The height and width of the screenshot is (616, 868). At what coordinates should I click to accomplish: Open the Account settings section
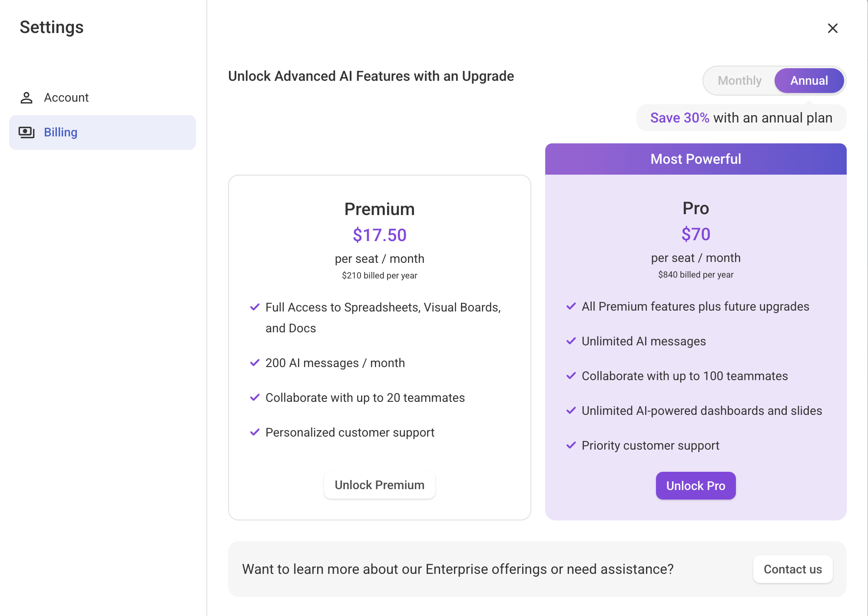point(66,98)
